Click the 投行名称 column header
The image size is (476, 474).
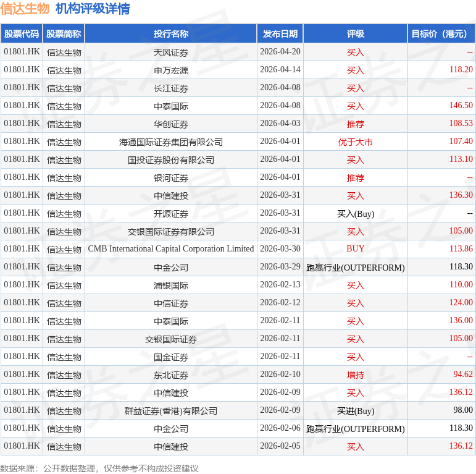(x=171, y=34)
